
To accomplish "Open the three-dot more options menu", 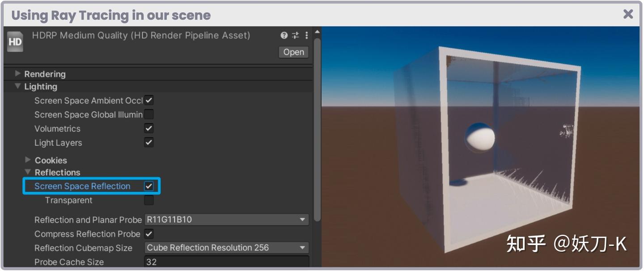I will (306, 35).
